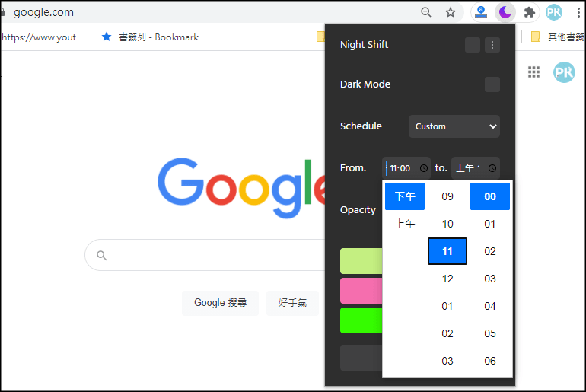This screenshot has width=586, height=392.
Task: Pick the pink color swatch
Action: click(361, 291)
